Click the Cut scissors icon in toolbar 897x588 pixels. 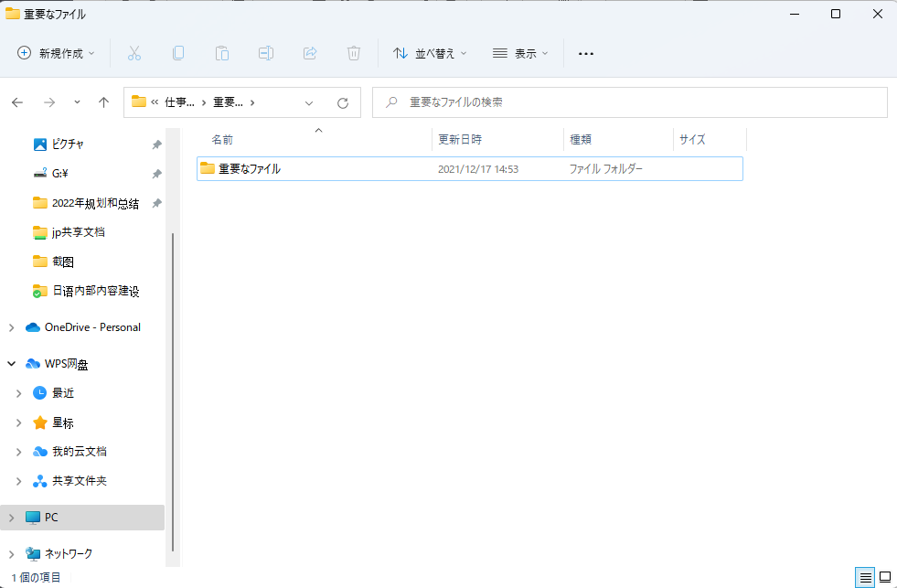[134, 53]
